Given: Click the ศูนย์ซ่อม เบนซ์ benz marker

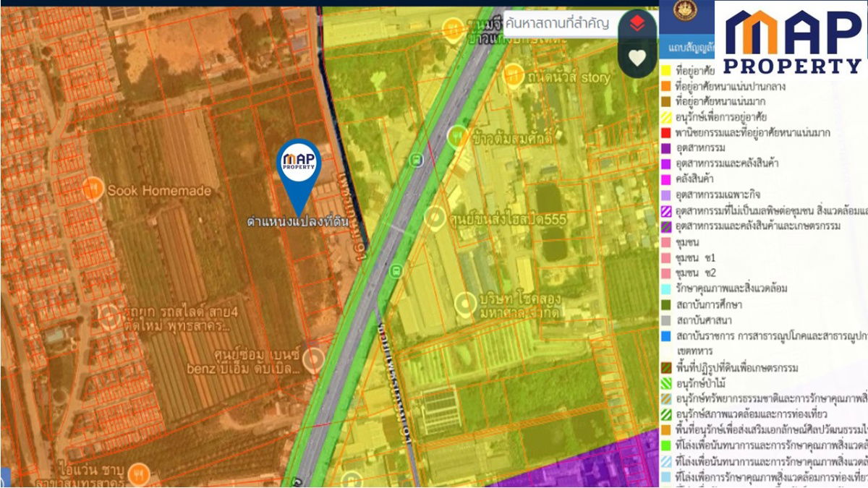Looking at the screenshot, I should (x=312, y=358).
